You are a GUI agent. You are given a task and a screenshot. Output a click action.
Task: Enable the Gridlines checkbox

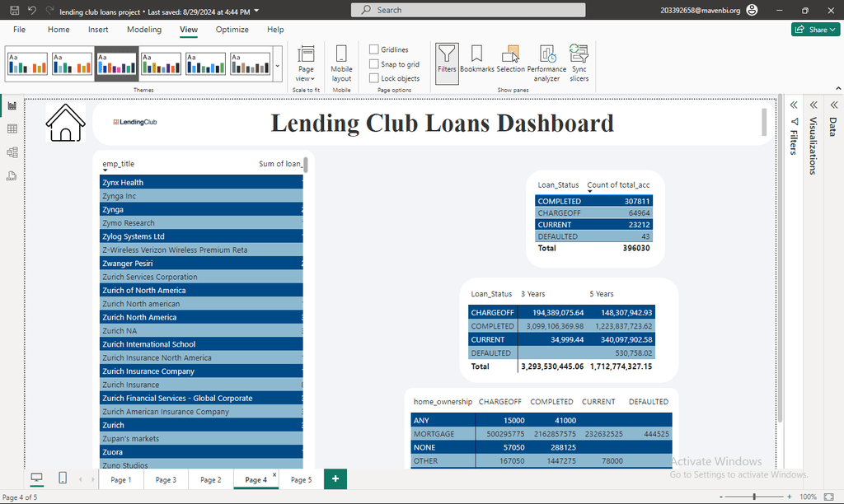click(374, 49)
